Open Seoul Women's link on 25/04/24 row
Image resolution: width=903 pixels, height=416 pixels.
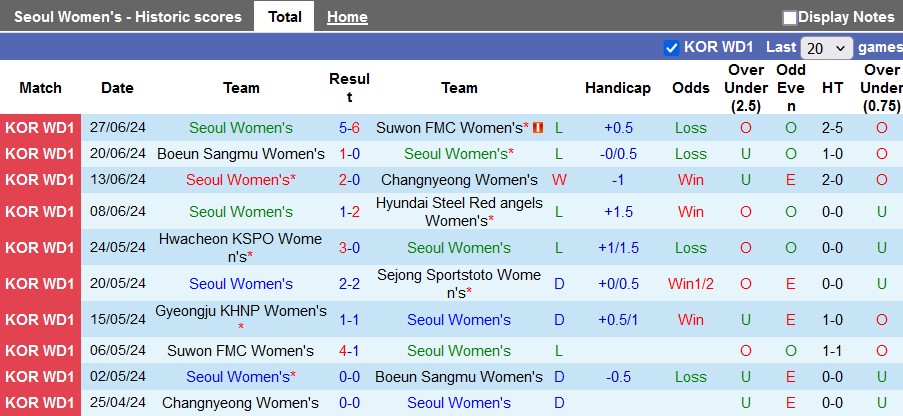click(459, 403)
